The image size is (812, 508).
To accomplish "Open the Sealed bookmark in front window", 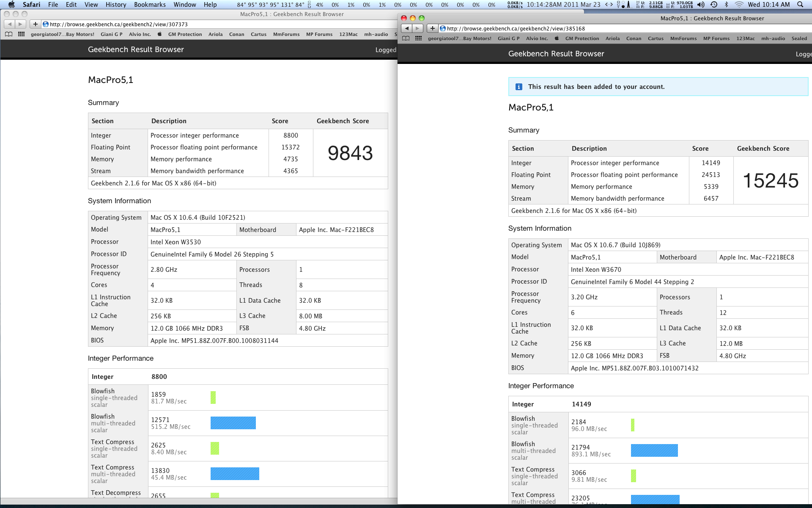I will pyautogui.click(x=799, y=39).
